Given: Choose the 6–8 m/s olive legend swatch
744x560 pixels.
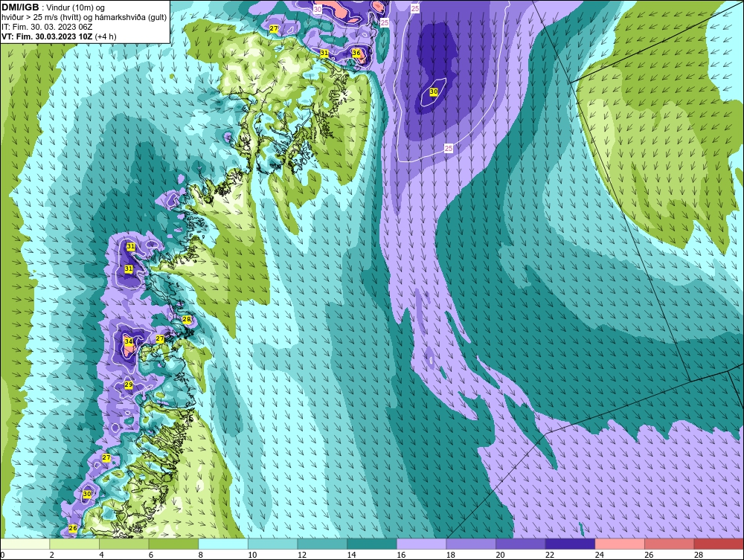Looking at the screenshot, I should point(173,544).
